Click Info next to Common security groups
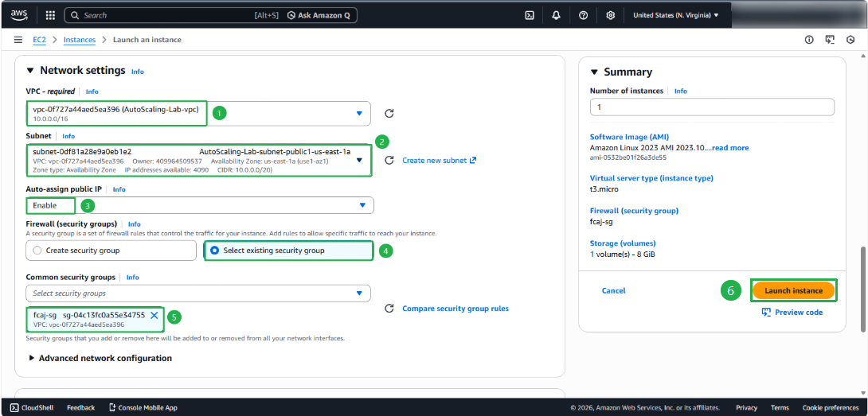 [132, 277]
